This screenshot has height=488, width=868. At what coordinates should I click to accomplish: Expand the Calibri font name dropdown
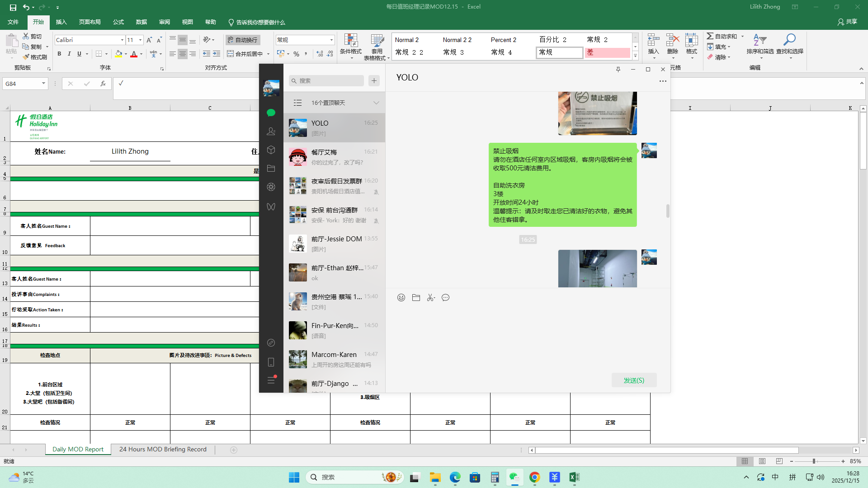[122, 40]
